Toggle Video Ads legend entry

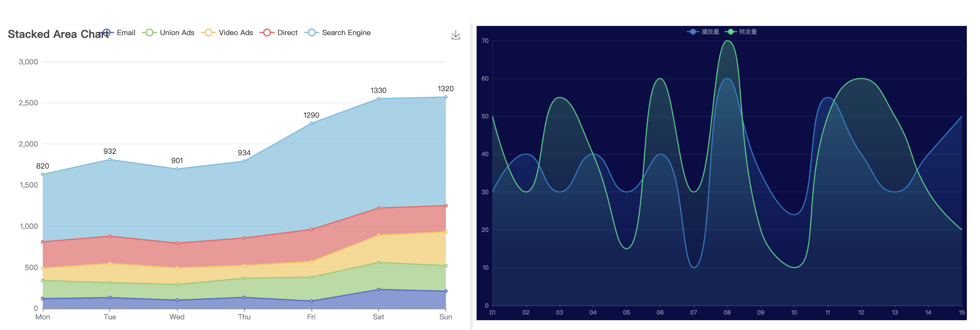227,33
